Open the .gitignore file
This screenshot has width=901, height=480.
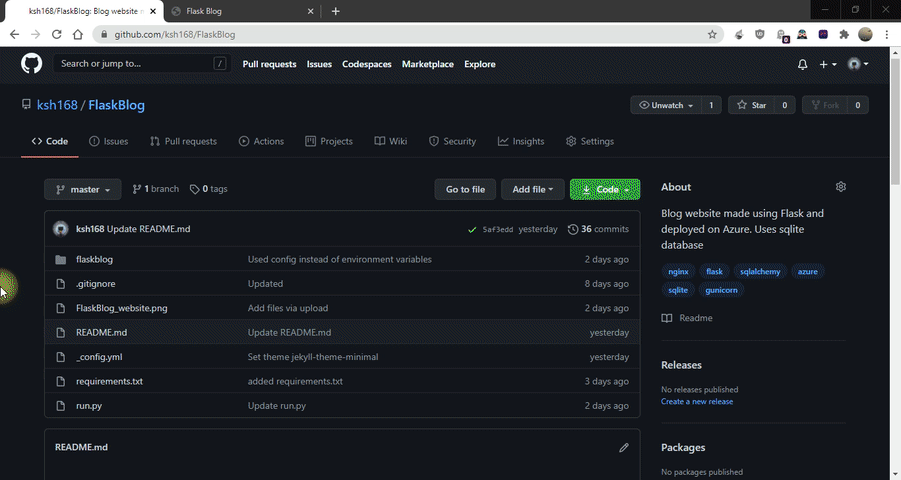point(95,284)
